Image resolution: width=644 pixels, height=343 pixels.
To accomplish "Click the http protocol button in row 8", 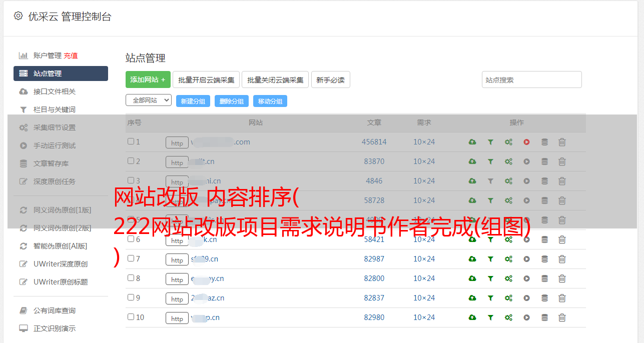I will point(177,279).
